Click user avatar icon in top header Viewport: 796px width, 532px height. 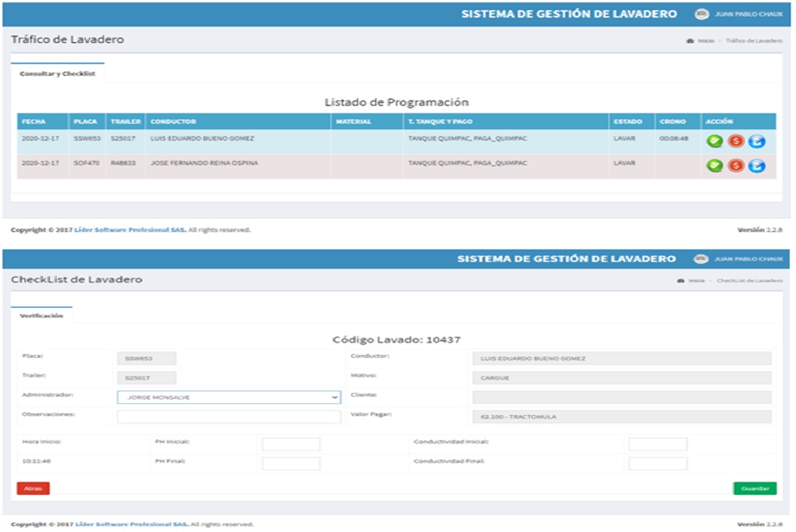coord(701,14)
